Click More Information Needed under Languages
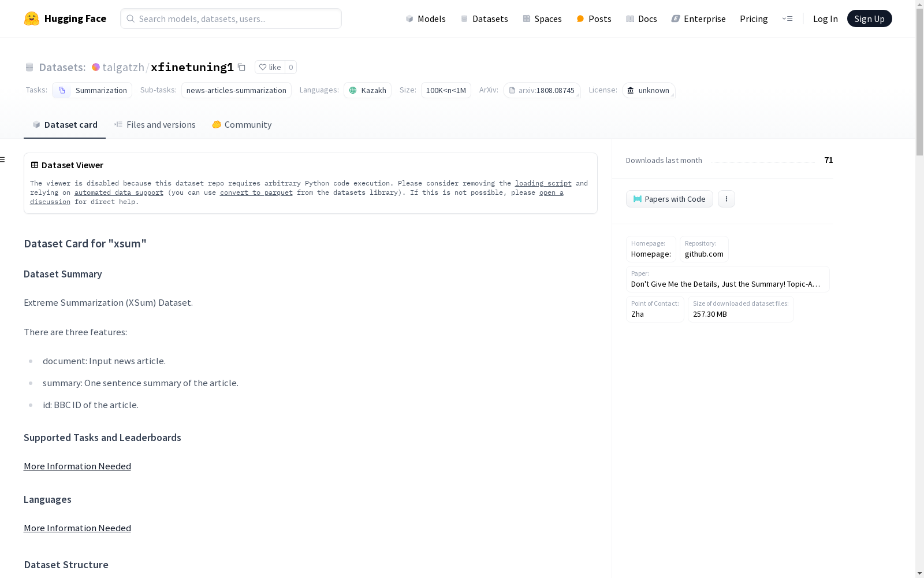 [77, 528]
